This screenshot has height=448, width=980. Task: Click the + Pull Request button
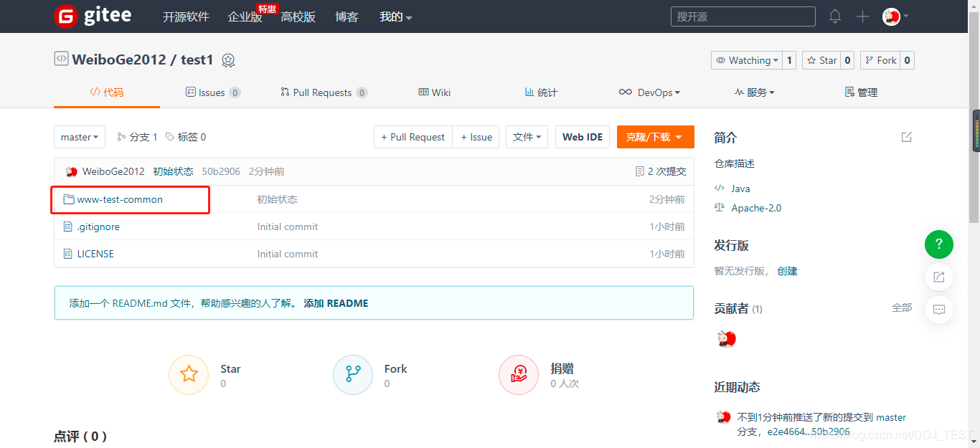tap(413, 137)
